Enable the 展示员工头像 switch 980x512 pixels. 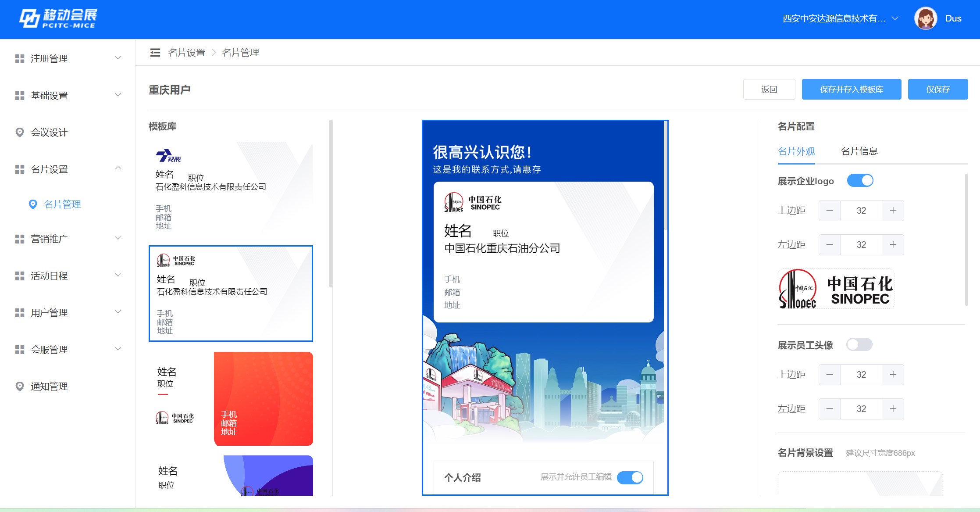[859, 345]
